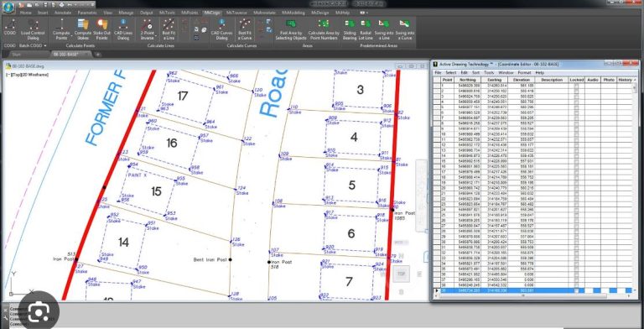
Task: Open the [-] viewport controls menu
Action: 8,75
